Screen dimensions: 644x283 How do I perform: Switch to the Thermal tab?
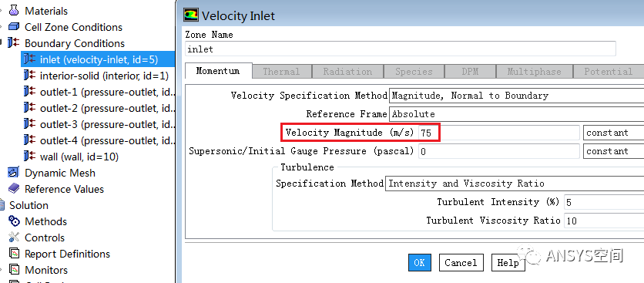click(x=281, y=72)
